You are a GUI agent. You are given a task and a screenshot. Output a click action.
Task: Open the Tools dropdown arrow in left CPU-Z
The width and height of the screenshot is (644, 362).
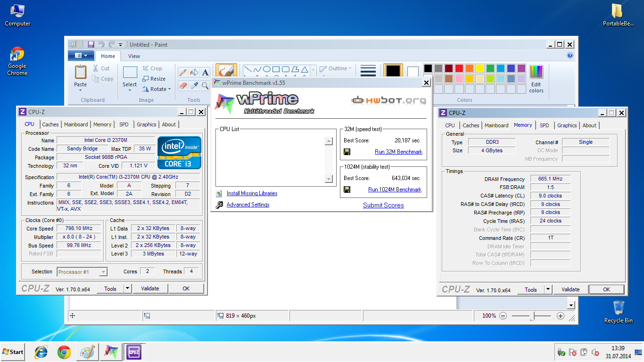click(x=127, y=288)
